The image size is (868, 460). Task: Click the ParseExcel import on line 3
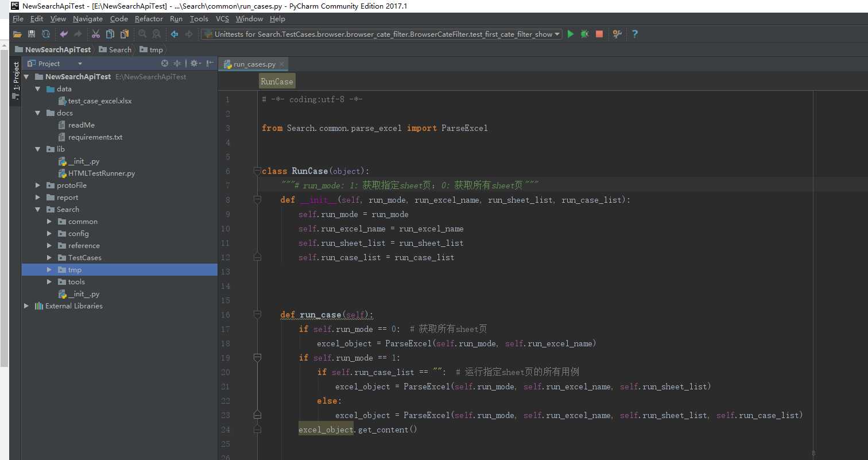(x=464, y=128)
